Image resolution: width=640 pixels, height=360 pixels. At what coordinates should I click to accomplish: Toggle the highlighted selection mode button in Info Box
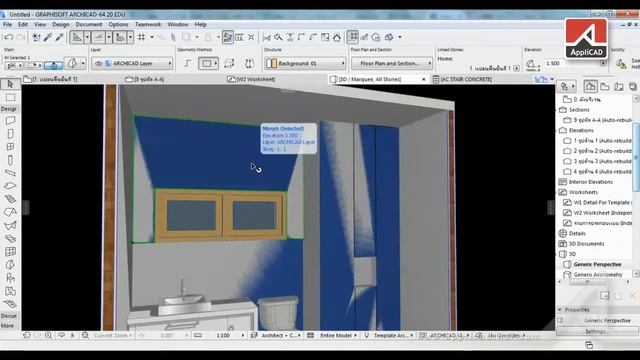[x=53, y=65]
